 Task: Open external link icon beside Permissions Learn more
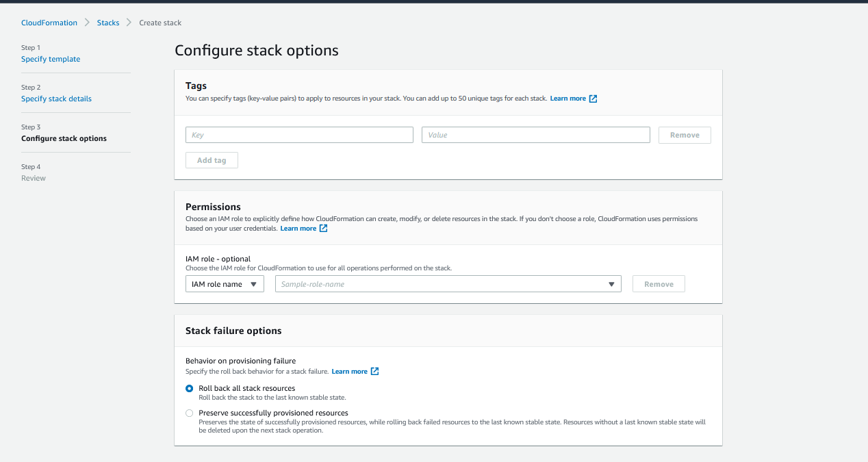click(x=324, y=229)
